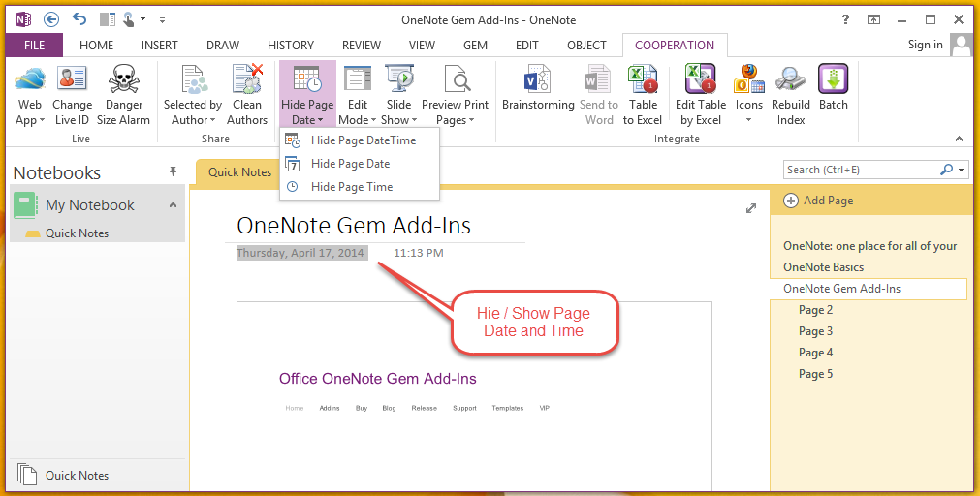This screenshot has width=980, height=496.
Task: Open the Edit Mode dropdown
Action: click(x=358, y=95)
